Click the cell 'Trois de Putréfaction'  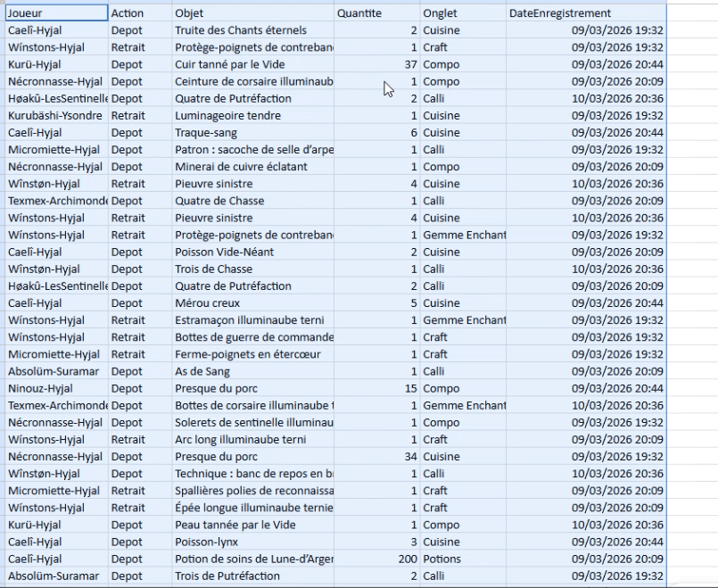tap(253, 576)
